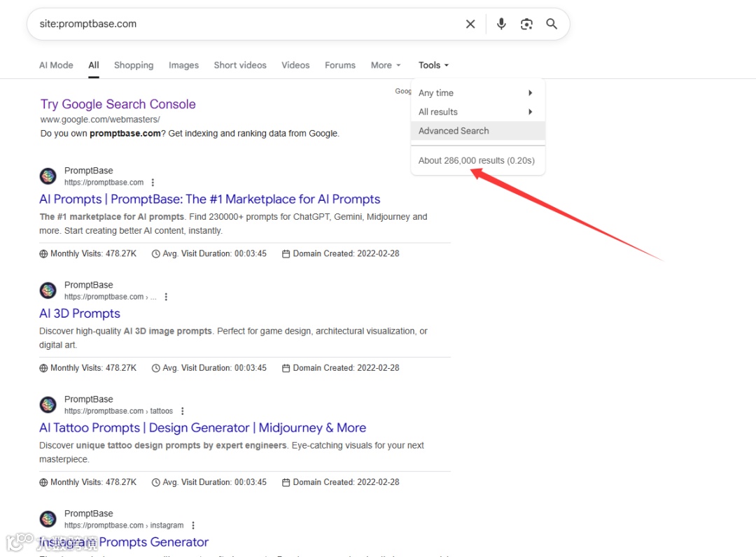Open AI Prompts PromptBase marketplace result
The width and height of the screenshot is (756, 557).
pos(210,199)
